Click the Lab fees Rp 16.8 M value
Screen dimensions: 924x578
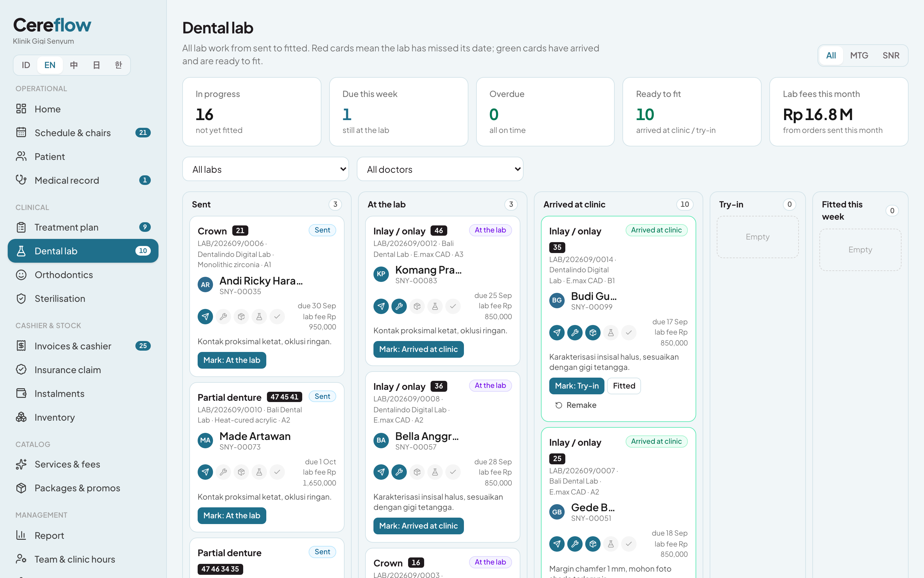818,114
